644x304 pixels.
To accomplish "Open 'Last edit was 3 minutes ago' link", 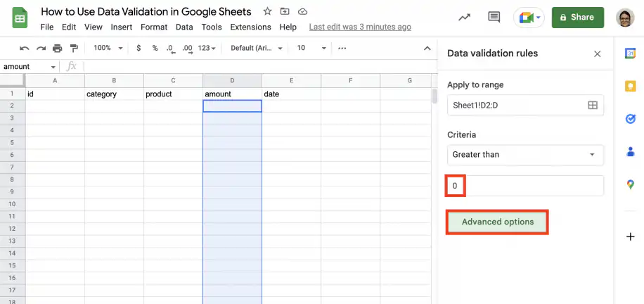I will point(360,27).
